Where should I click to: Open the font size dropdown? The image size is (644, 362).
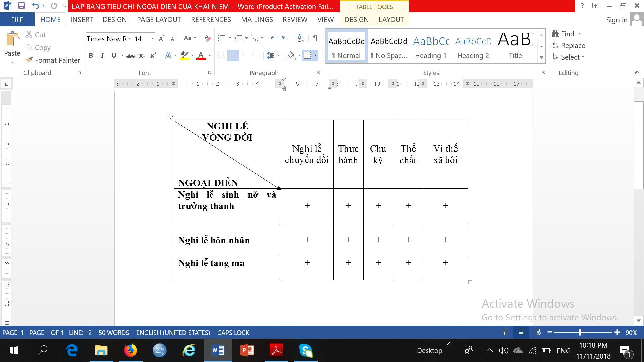(x=152, y=39)
